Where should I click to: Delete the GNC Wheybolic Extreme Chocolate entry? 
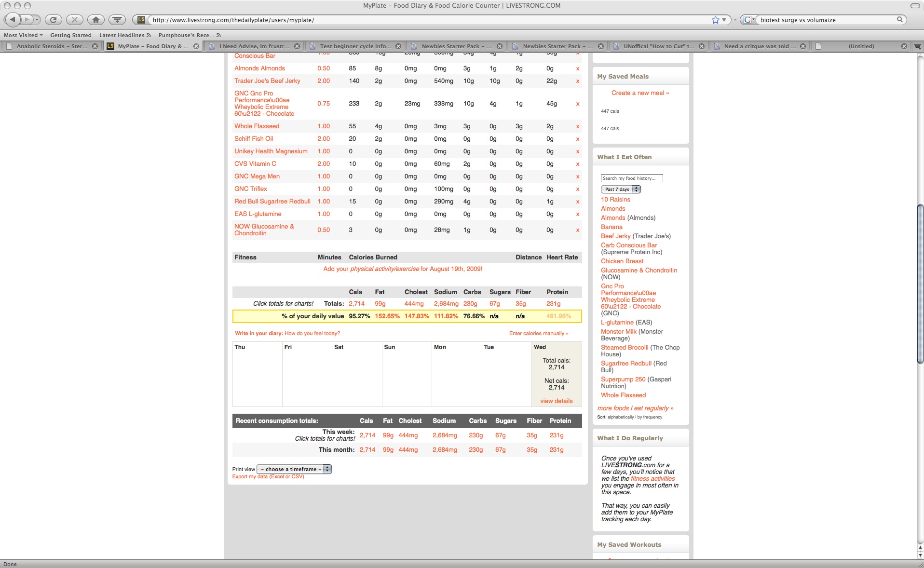(x=577, y=104)
